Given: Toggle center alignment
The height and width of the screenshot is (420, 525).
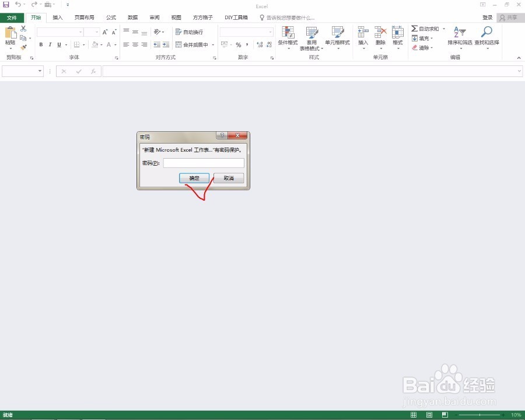Looking at the screenshot, I should coord(135,44).
